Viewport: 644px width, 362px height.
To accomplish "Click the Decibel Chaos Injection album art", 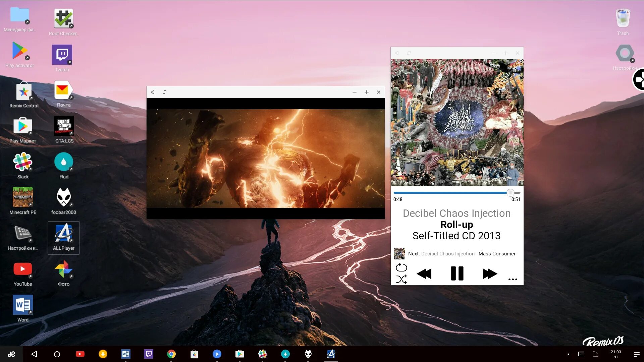I will click(x=457, y=122).
